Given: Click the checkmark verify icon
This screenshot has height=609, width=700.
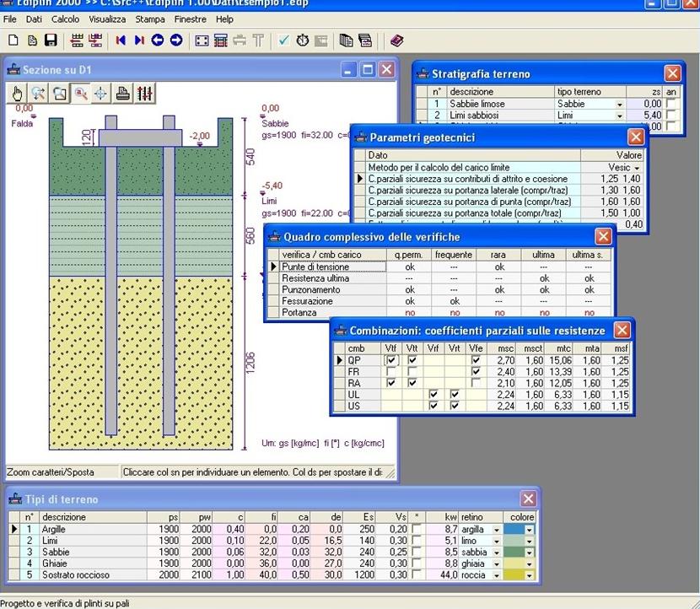Looking at the screenshot, I should [283, 40].
